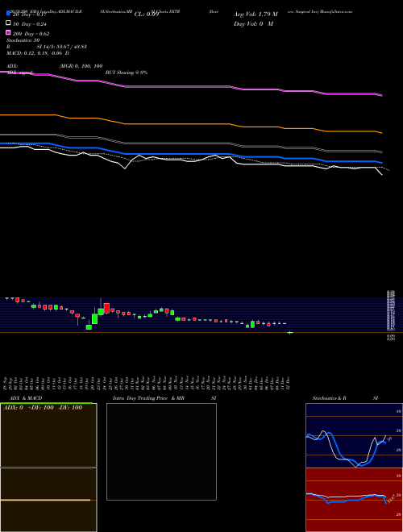Select the '50 Day - 0.24' legend text

pos(30,24)
